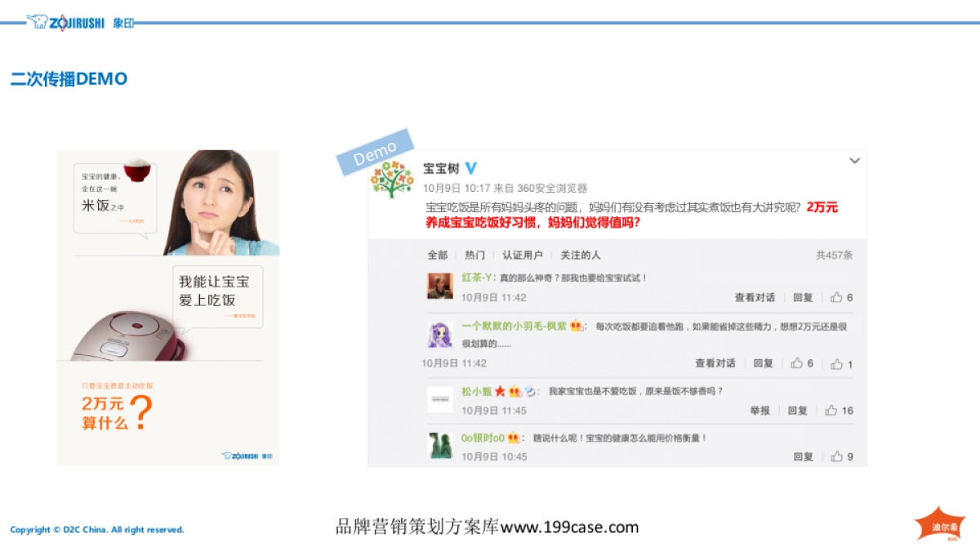
Task: Click the 宝宝树 tree avatar icon
Action: point(392,176)
